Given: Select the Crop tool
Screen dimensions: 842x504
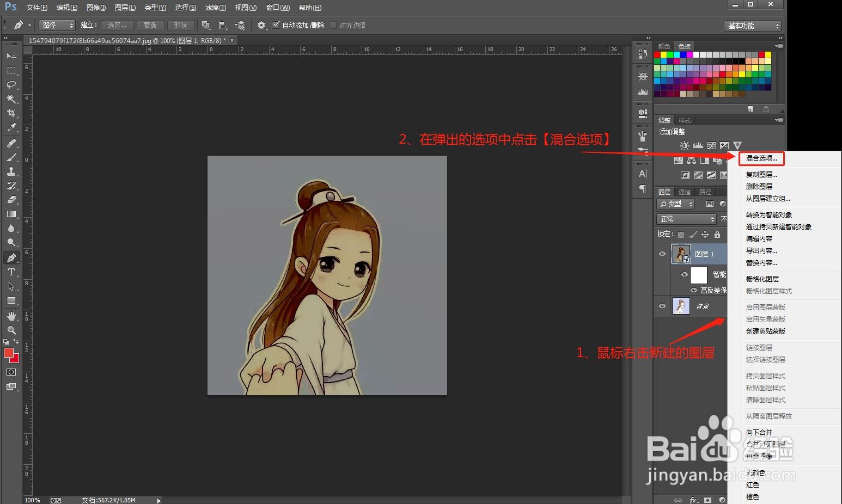Looking at the screenshot, I should click(11, 113).
